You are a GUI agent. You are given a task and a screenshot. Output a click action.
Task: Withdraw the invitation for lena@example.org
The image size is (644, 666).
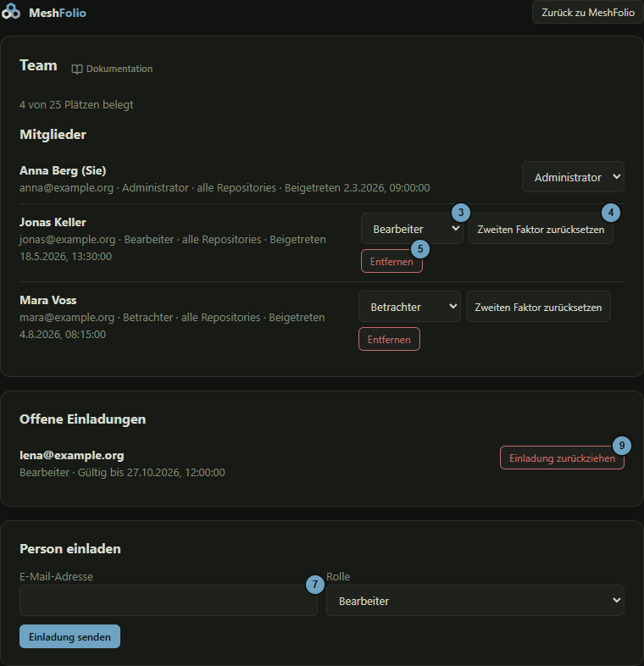pyautogui.click(x=562, y=458)
